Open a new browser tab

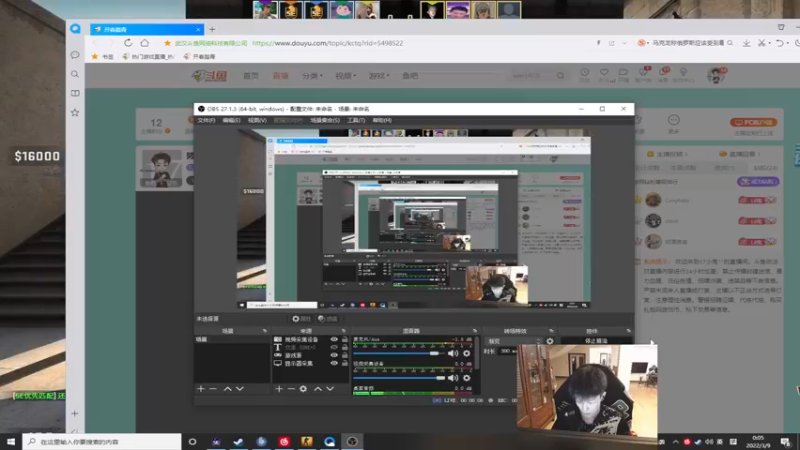pyautogui.click(x=212, y=30)
